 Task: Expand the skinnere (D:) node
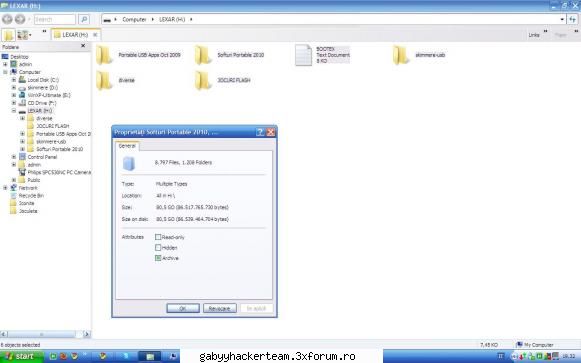tap(14, 88)
